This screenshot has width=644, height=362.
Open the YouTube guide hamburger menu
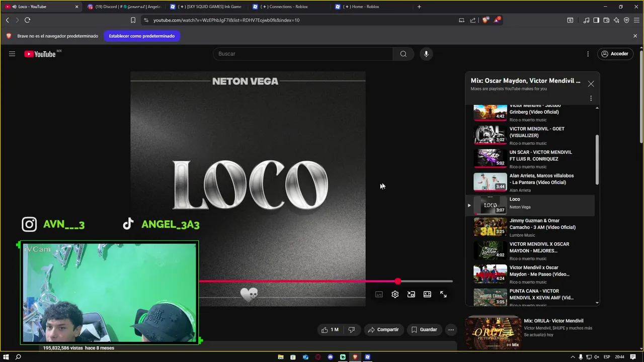pos(12,54)
